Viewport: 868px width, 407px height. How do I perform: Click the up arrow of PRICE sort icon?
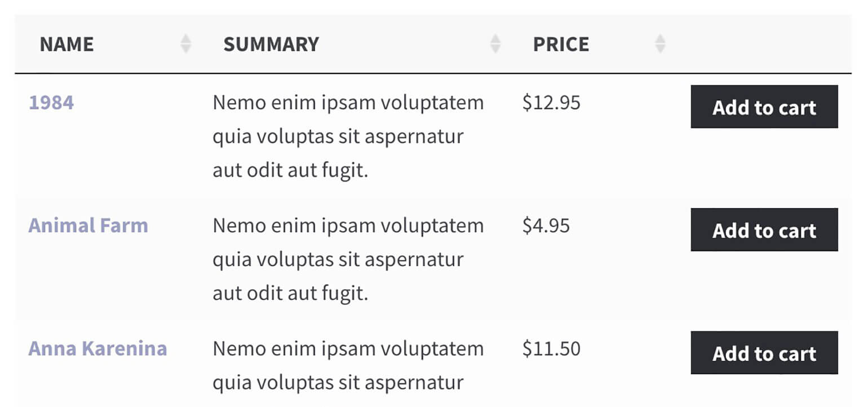coord(660,38)
